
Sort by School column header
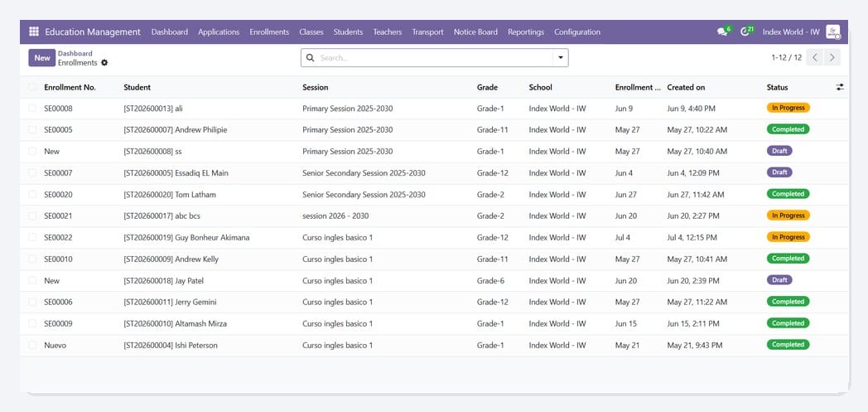(540, 87)
